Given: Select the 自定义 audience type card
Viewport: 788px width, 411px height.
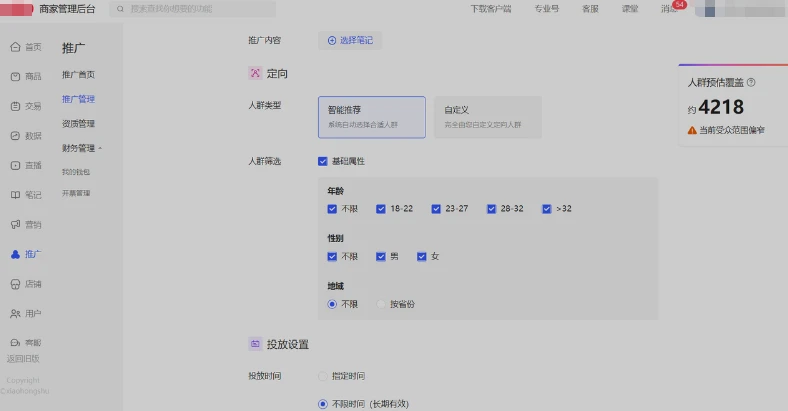Looking at the screenshot, I should pyautogui.click(x=488, y=117).
